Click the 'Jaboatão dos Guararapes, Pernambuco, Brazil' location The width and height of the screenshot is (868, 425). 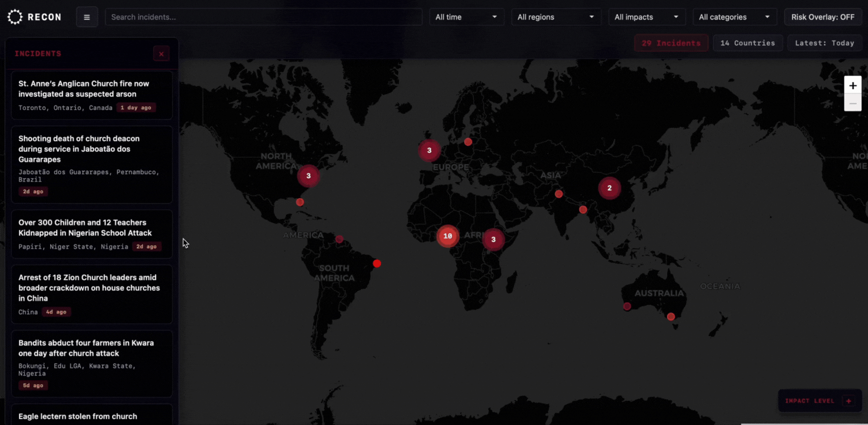[x=89, y=175]
